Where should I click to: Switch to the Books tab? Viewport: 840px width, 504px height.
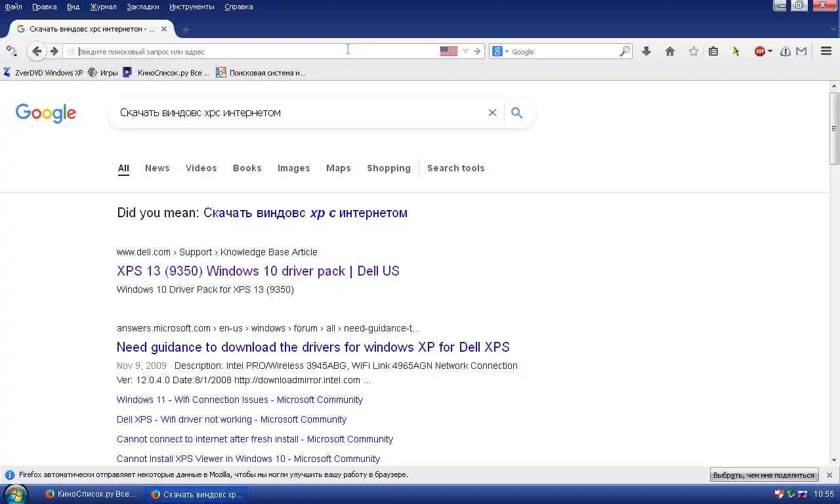(x=247, y=168)
